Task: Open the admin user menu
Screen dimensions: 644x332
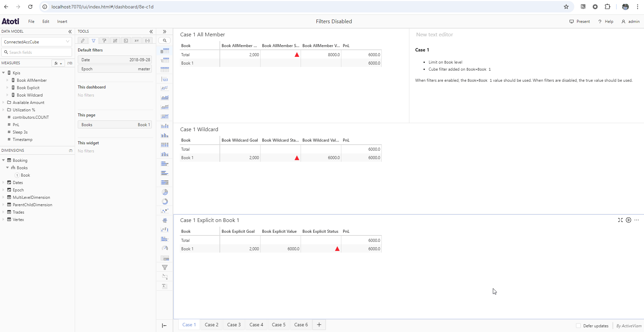Action: coord(631,22)
